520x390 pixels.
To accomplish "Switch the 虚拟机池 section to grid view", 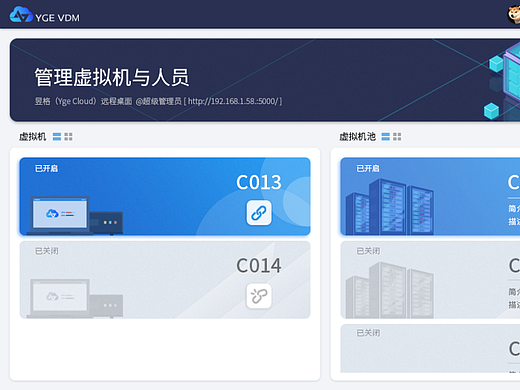I will click(x=397, y=137).
